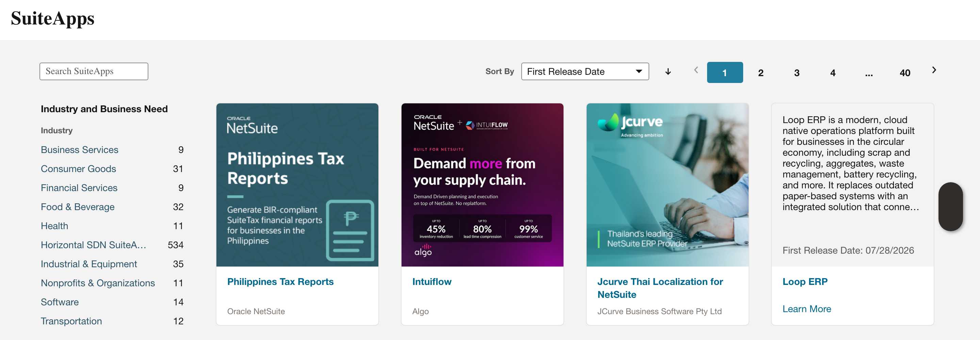The image size is (980, 340).
Task: Filter by Food & Beverage industry
Action: point(78,207)
